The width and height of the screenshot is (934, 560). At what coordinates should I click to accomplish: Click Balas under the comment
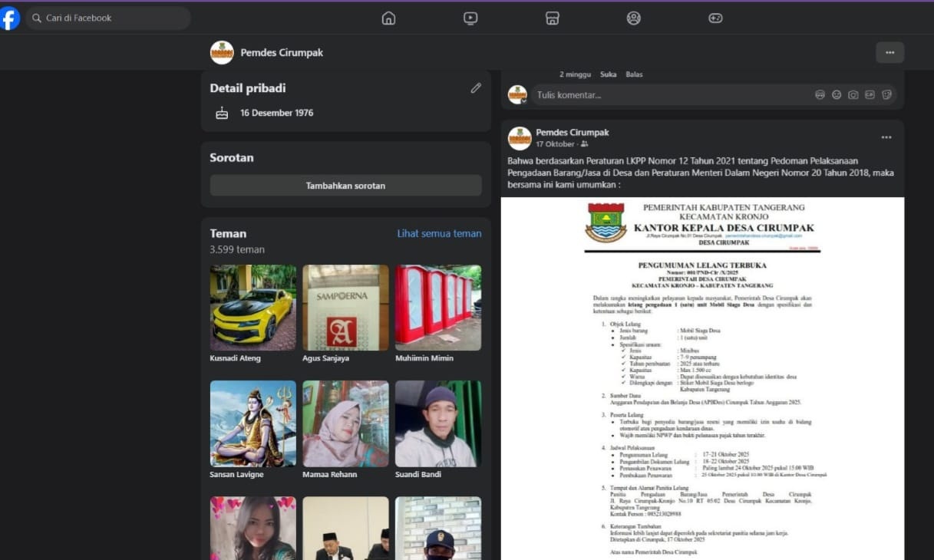point(634,74)
